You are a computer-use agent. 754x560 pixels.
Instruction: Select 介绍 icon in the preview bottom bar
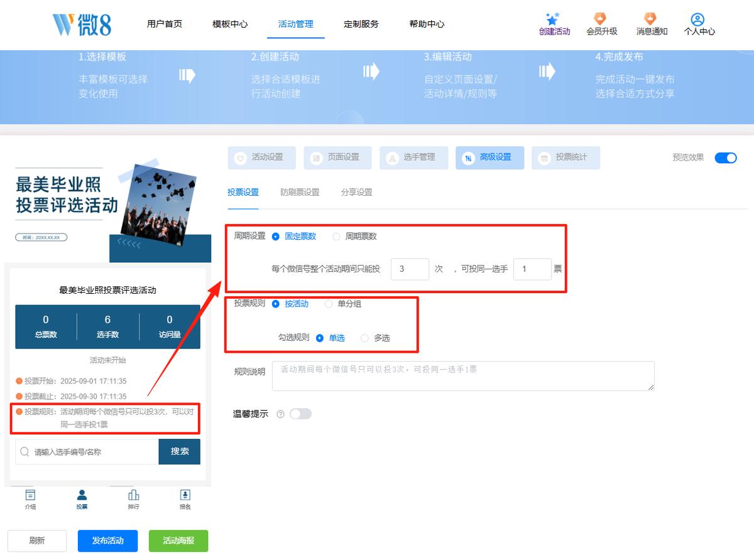30,495
